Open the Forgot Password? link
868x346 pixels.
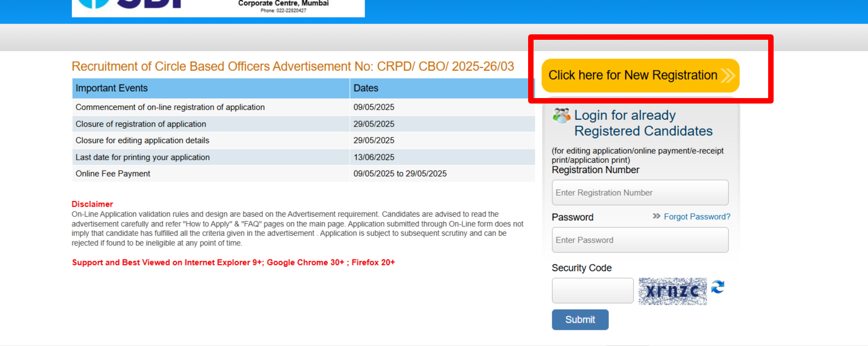point(697,217)
